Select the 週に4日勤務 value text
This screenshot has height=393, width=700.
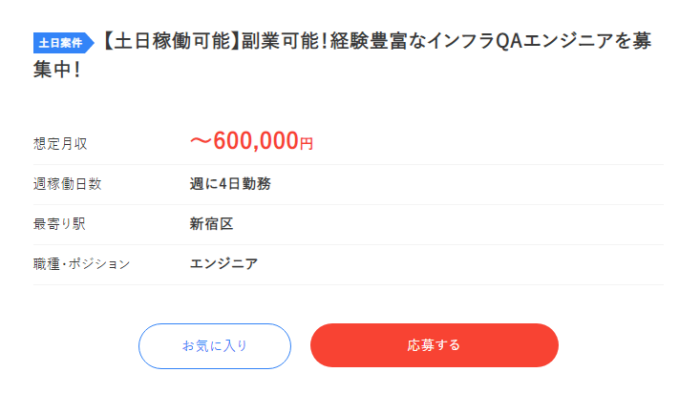coord(230,184)
